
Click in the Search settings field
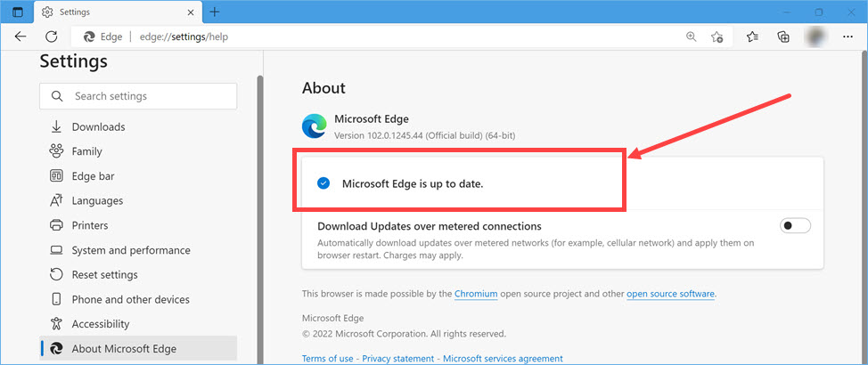147,96
